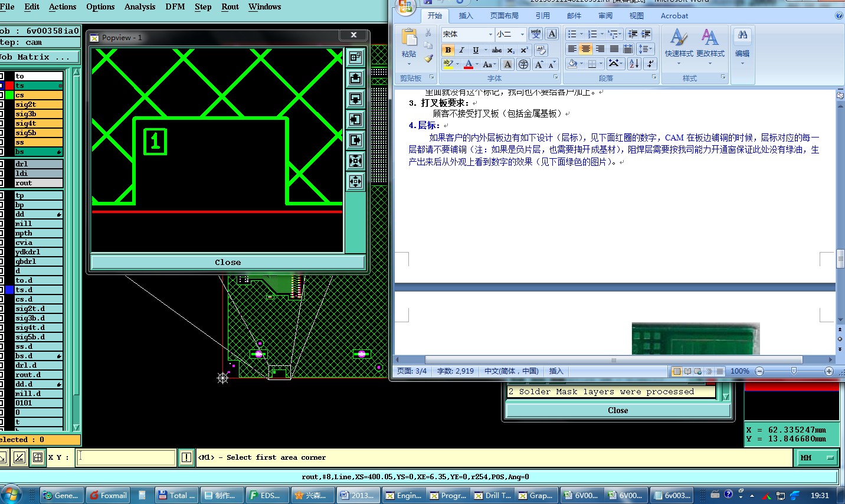This screenshot has width=845, height=504.
Task: Click the phonetic guide (wén) icon
Action: point(535,34)
